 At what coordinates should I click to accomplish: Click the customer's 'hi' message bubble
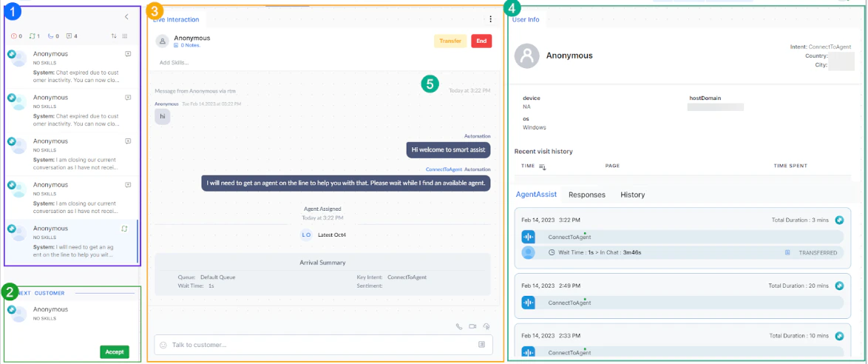tap(163, 117)
